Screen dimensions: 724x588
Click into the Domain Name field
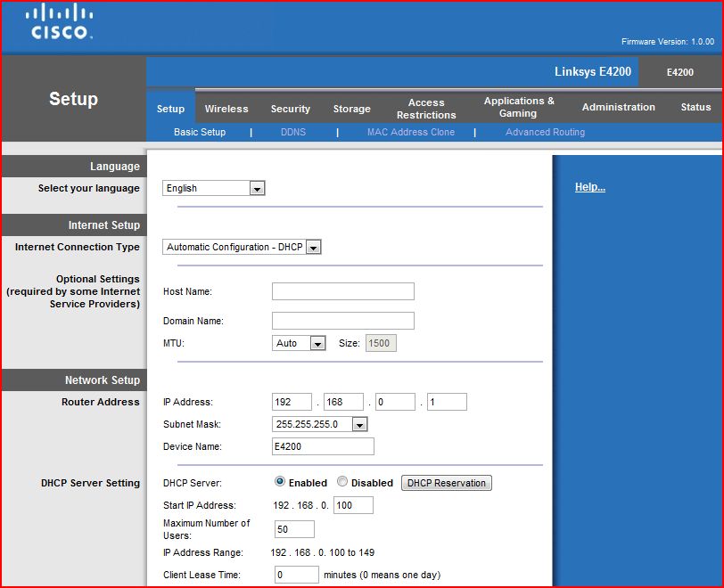(342, 321)
